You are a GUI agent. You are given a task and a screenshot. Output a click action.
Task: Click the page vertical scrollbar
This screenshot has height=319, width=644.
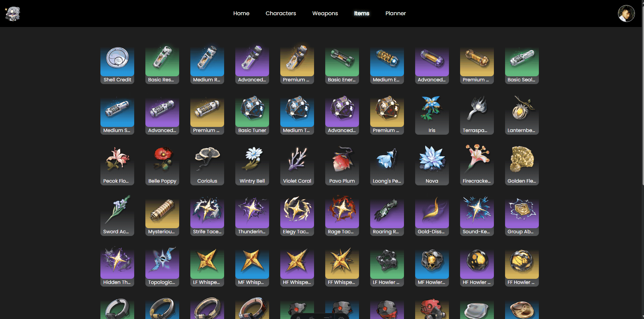click(643, 93)
